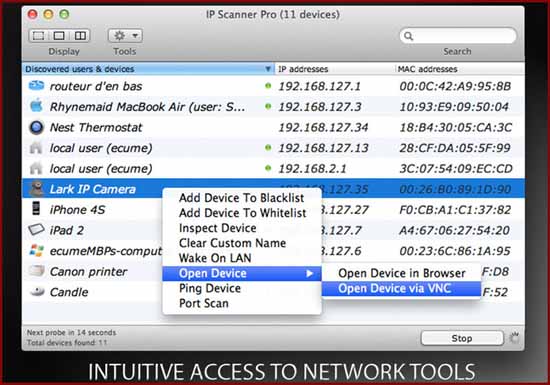Click the search magnifier icon
This screenshot has height=385, width=550.
pos(408,36)
